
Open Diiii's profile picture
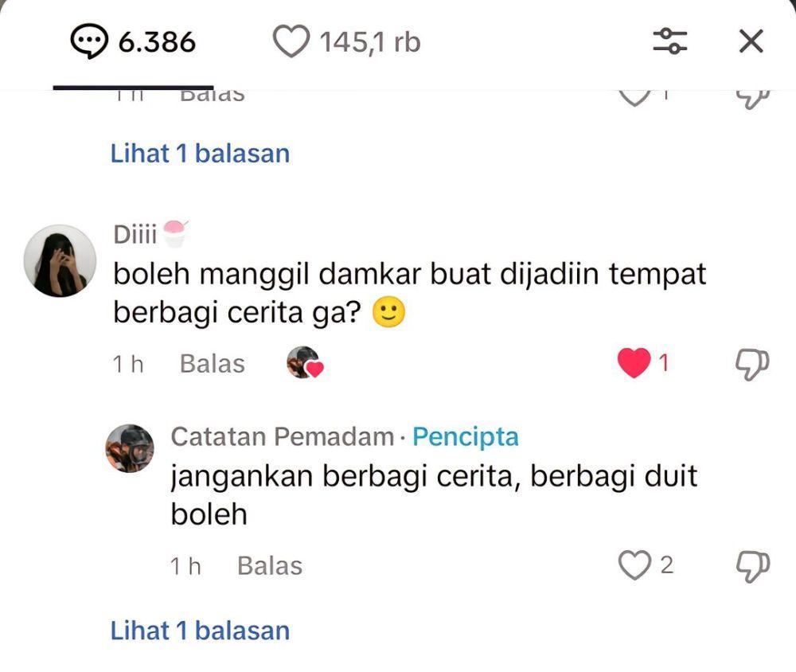(x=60, y=260)
